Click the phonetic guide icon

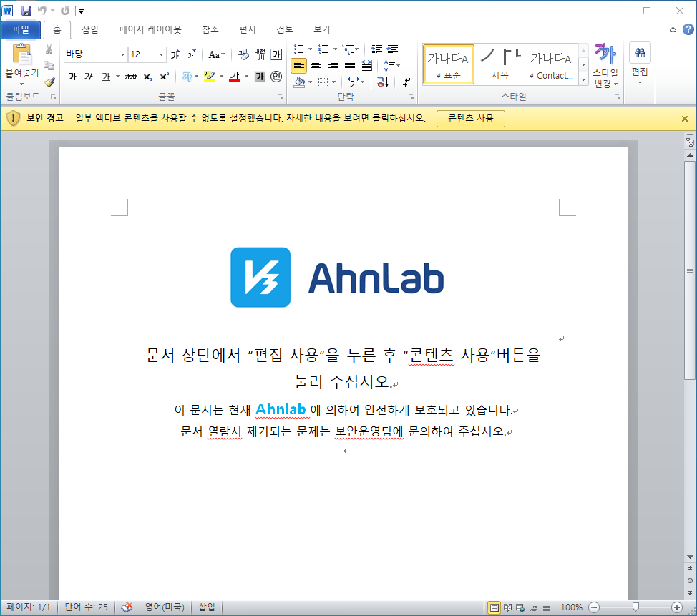pos(260,54)
